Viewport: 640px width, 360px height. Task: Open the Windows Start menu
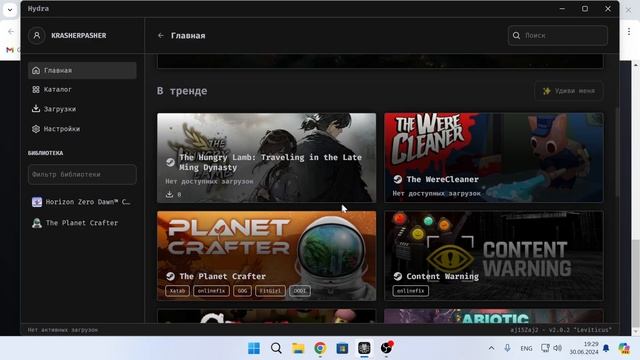point(254,348)
